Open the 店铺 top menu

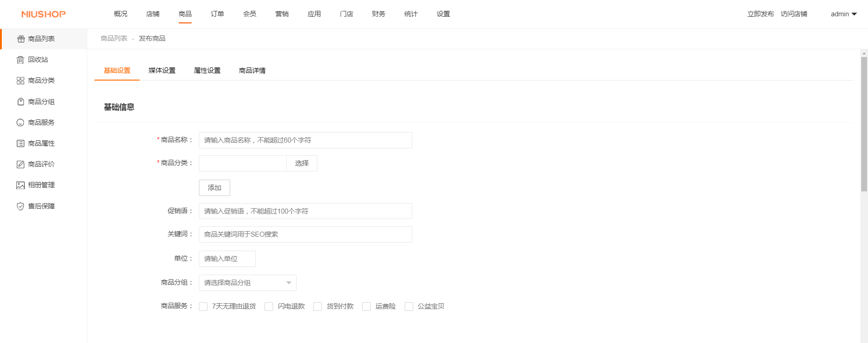153,14
